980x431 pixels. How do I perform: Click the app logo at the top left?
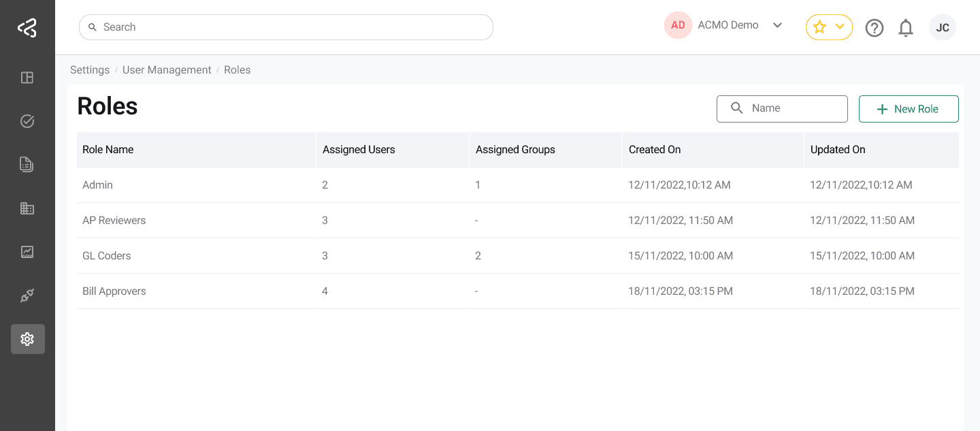(27, 27)
